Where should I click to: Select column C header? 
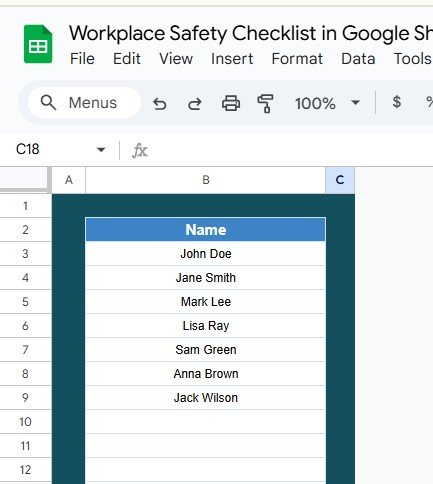click(340, 180)
